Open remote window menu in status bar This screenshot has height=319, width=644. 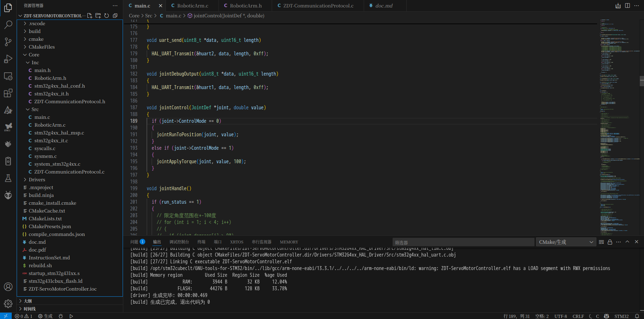[x=6, y=316]
